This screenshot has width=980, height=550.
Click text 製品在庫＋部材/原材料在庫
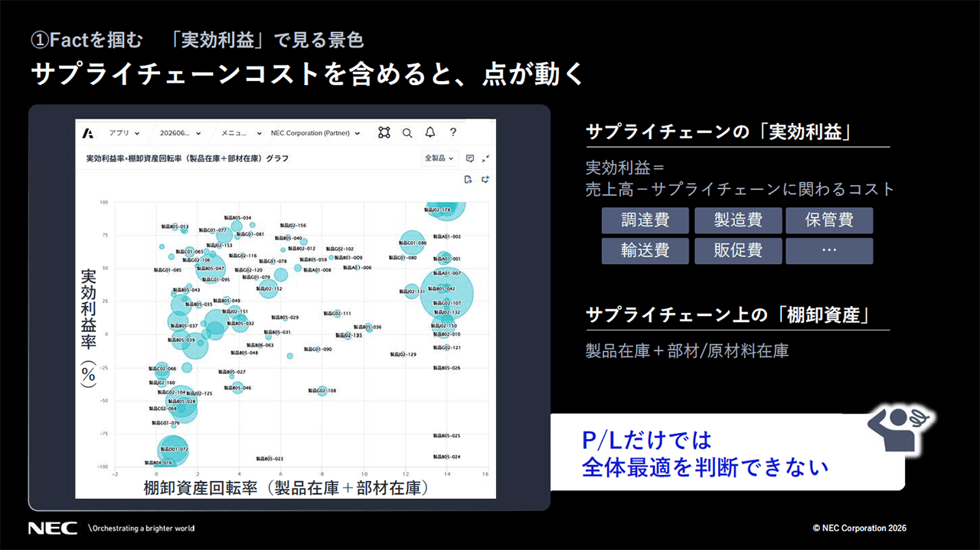[x=687, y=351]
